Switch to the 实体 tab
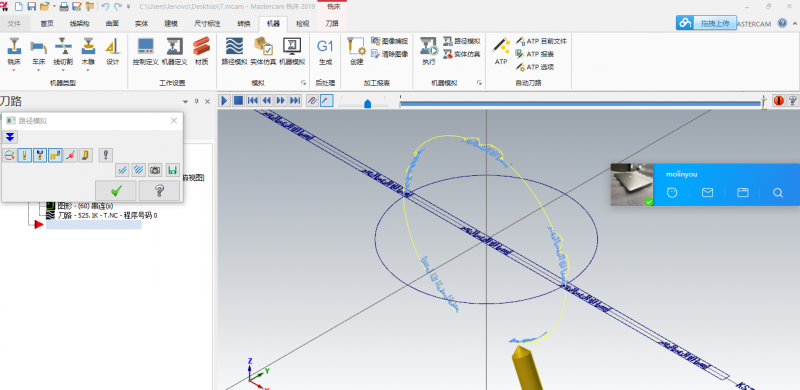The width and height of the screenshot is (800, 390). [141, 23]
